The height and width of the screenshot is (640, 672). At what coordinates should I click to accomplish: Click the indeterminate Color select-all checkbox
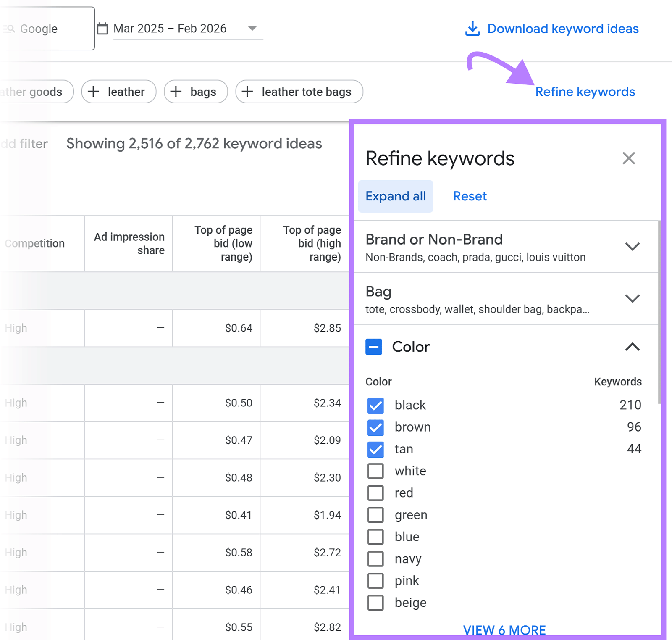(374, 347)
